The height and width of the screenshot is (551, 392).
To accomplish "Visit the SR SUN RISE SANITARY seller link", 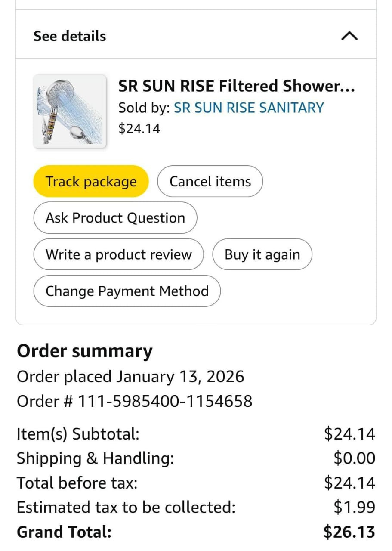I will (248, 108).
